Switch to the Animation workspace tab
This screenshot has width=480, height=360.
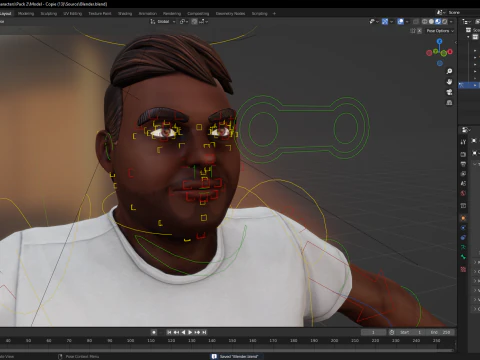pos(148,13)
